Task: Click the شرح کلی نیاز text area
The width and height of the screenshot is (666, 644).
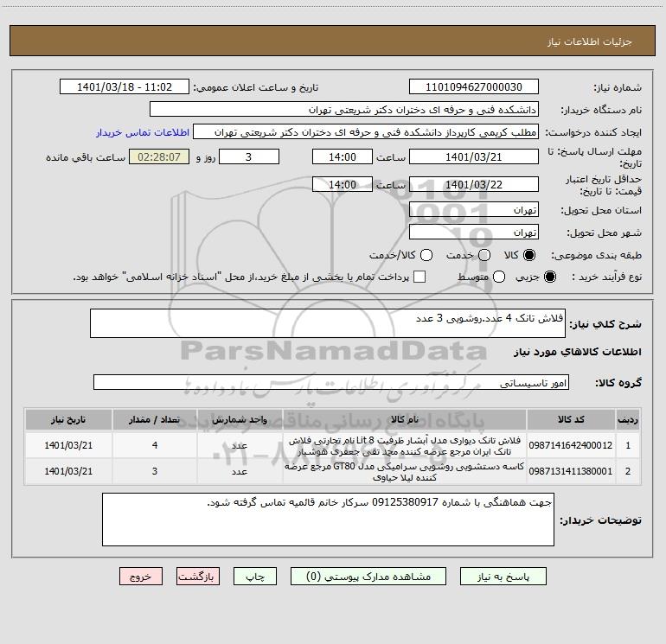Action: [x=328, y=323]
